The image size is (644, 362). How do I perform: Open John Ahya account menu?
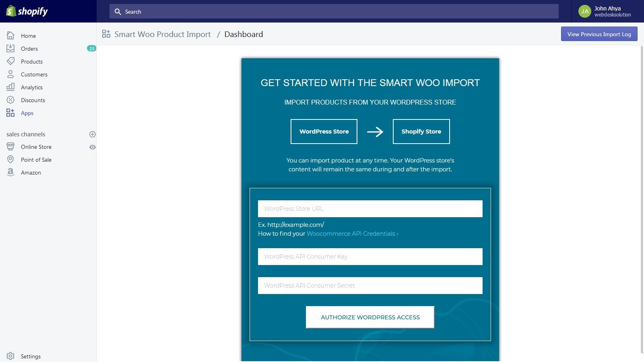click(x=607, y=11)
